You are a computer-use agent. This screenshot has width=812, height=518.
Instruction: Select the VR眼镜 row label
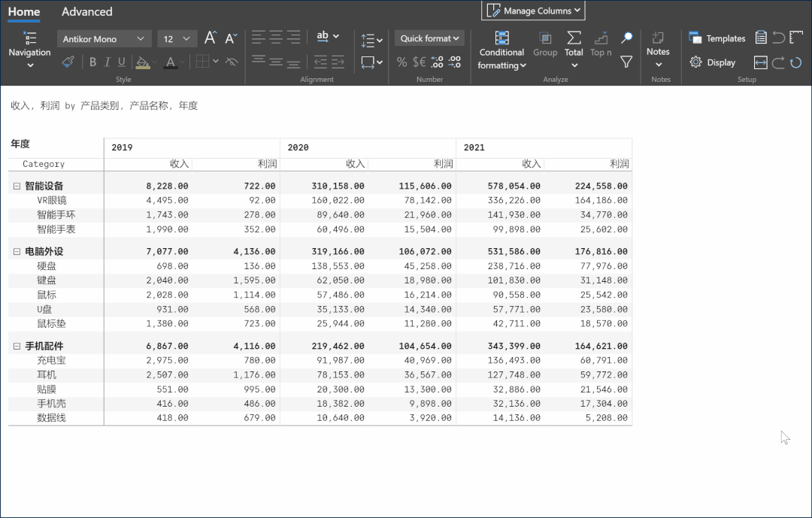[52, 201]
